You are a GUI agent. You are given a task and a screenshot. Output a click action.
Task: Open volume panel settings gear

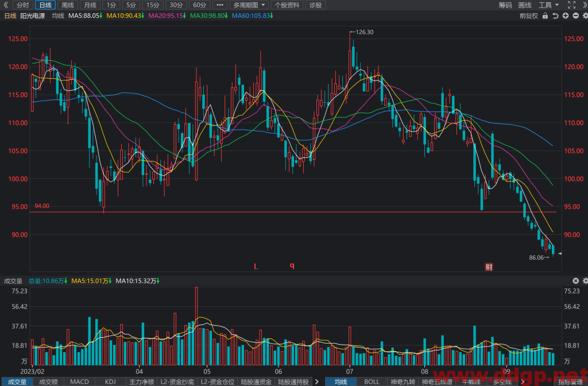point(585,280)
